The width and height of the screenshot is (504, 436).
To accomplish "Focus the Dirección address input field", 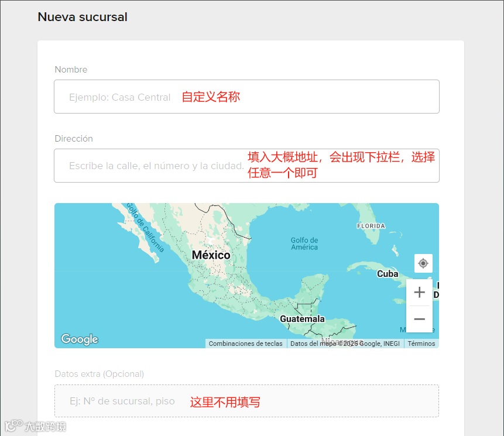I will tap(246, 166).
